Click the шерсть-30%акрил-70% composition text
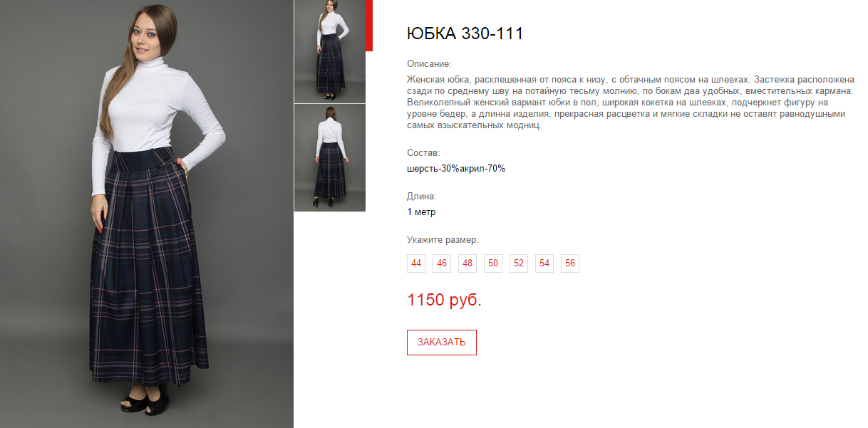Viewport: 868px width, 428px height. [456, 169]
